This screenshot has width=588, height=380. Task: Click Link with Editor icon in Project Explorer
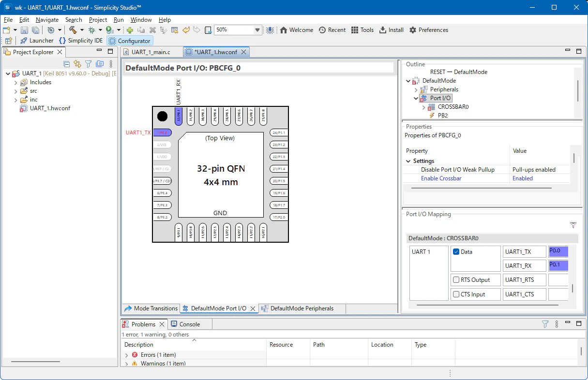click(77, 64)
